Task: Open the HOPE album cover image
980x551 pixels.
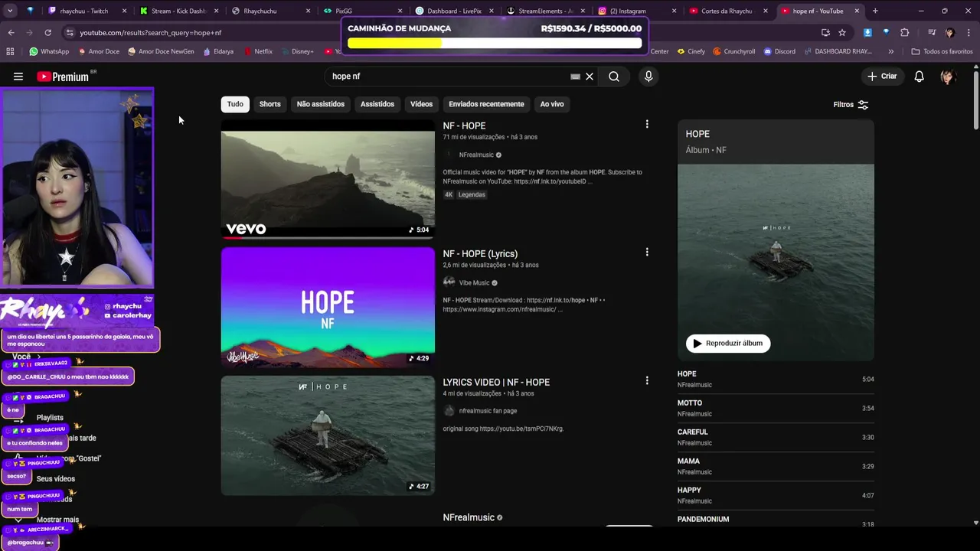Action: tap(776, 262)
